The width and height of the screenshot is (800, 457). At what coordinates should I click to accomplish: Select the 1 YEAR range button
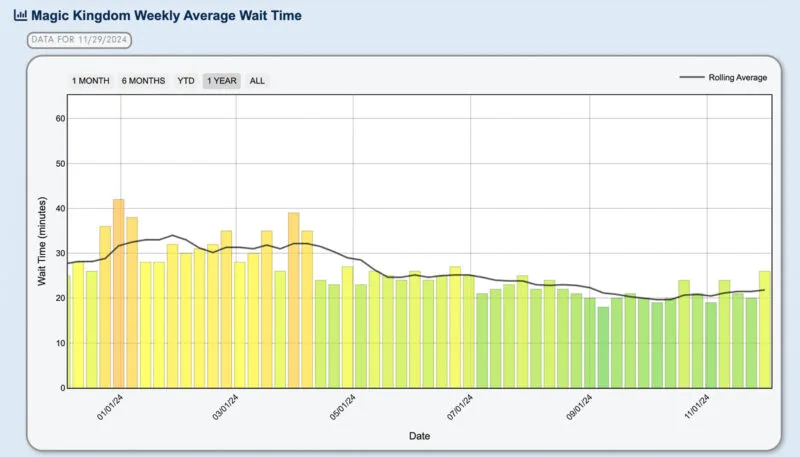[x=221, y=81]
